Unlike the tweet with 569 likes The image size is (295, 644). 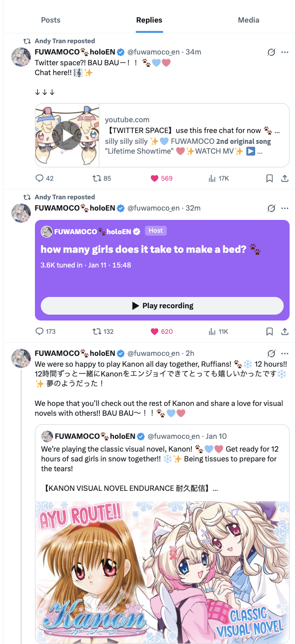point(154,179)
